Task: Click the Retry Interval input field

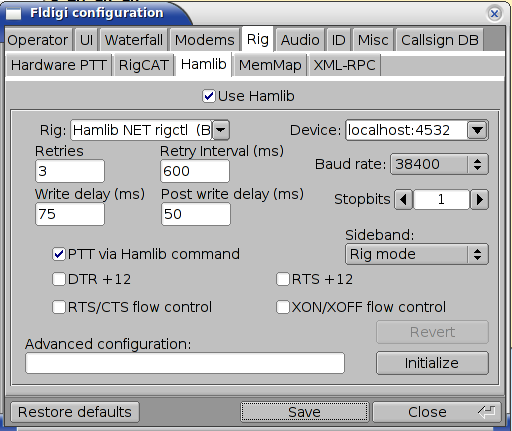Action: click(x=195, y=171)
